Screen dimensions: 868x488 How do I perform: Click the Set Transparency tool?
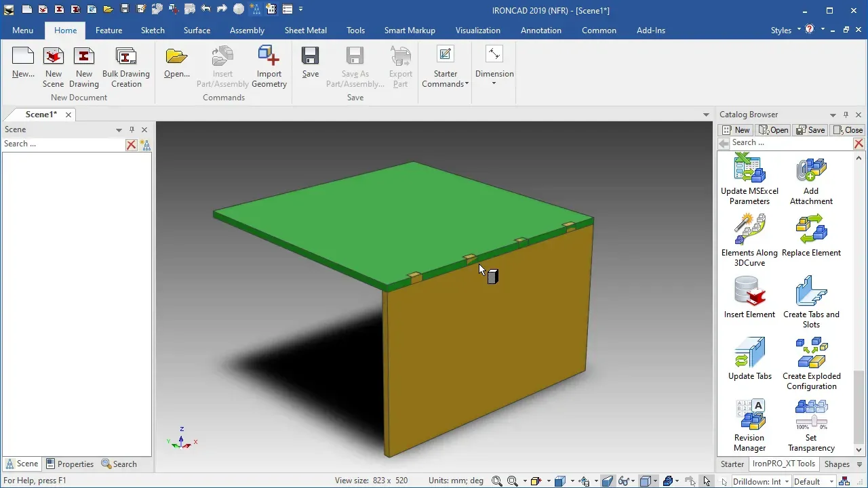click(x=811, y=426)
